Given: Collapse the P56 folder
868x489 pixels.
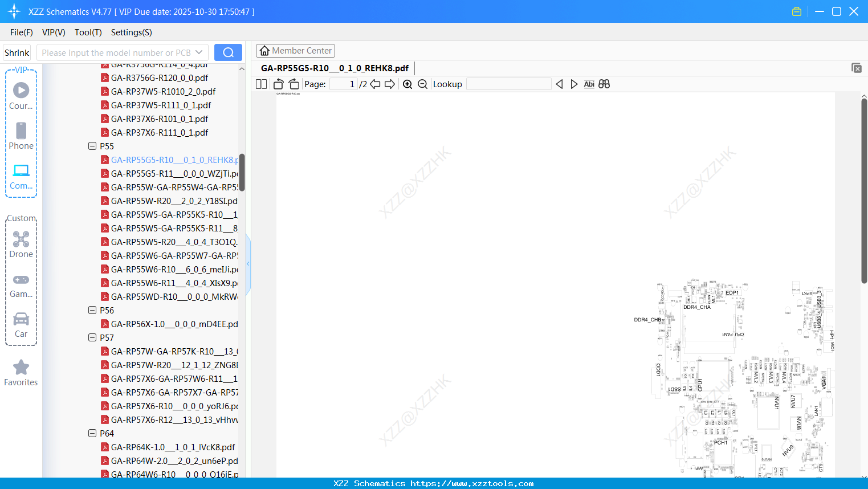Looking at the screenshot, I should [x=92, y=310].
